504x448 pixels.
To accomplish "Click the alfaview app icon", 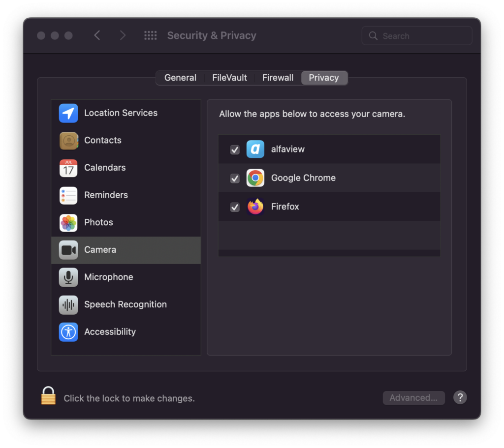I will 255,149.
